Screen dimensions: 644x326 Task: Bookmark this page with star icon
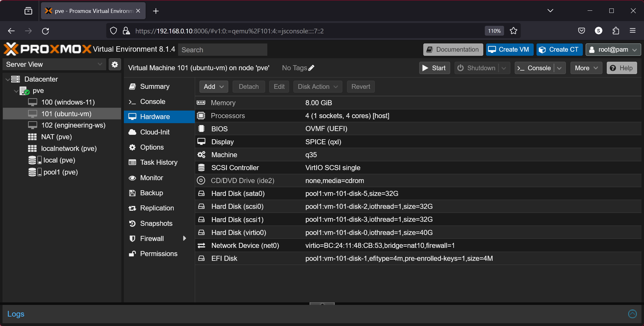pyautogui.click(x=513, y=31)
